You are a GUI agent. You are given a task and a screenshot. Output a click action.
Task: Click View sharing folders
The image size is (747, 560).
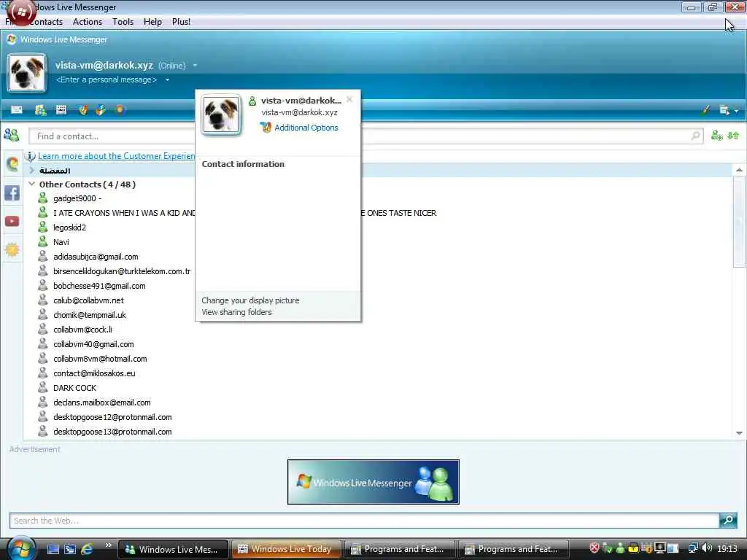click(236, 312)
